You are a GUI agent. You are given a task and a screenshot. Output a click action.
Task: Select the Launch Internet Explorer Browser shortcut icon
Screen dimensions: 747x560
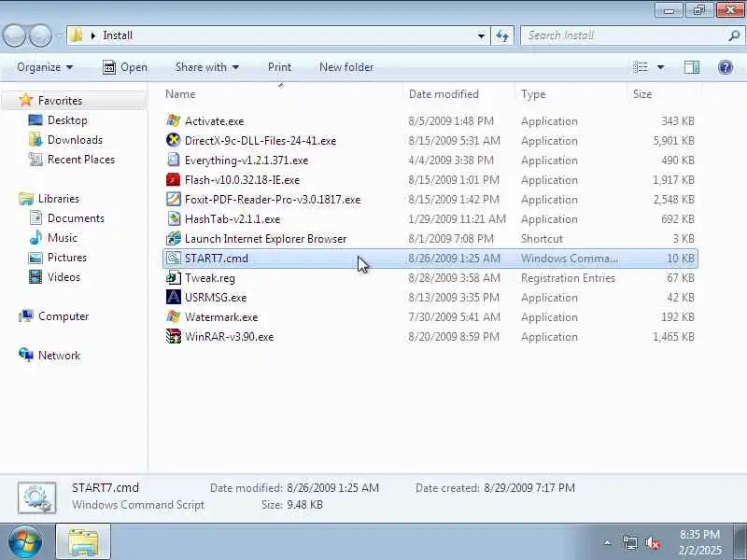click(x=174, y=238)
